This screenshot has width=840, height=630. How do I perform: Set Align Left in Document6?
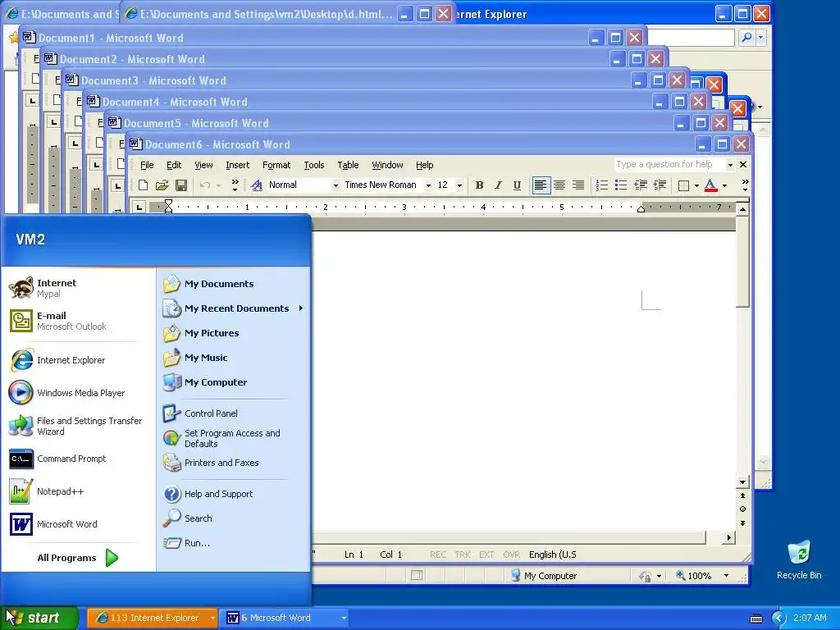tap(541, 185)
